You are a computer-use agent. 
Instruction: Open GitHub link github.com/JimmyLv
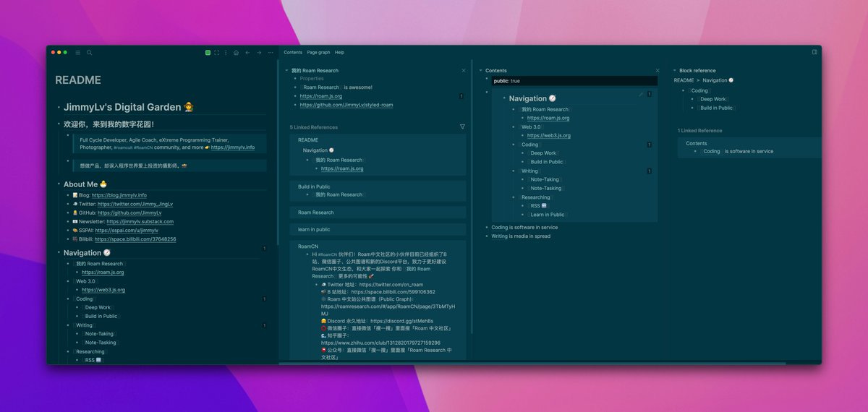[x=129, y=213]
